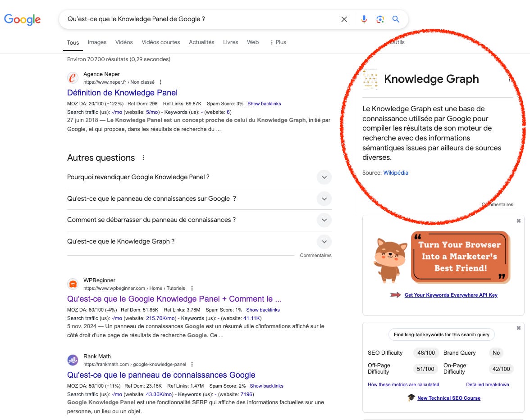Open three-dot menu beside neper.fr URL
Image resolution: width=530 pixels, height=420 pixels.
coord(160,82)
